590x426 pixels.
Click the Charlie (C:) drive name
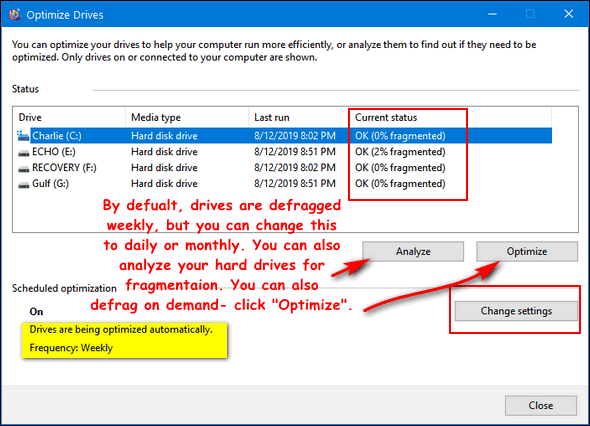click(57, 136)
